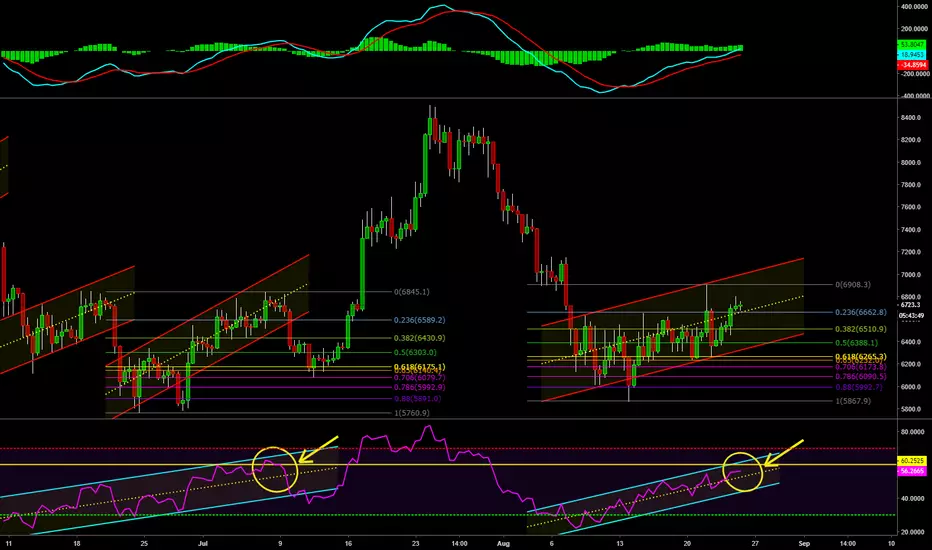Select the 8400.0 price axis tick
This screenshot has height=550, width=932.
click(911, 118)
